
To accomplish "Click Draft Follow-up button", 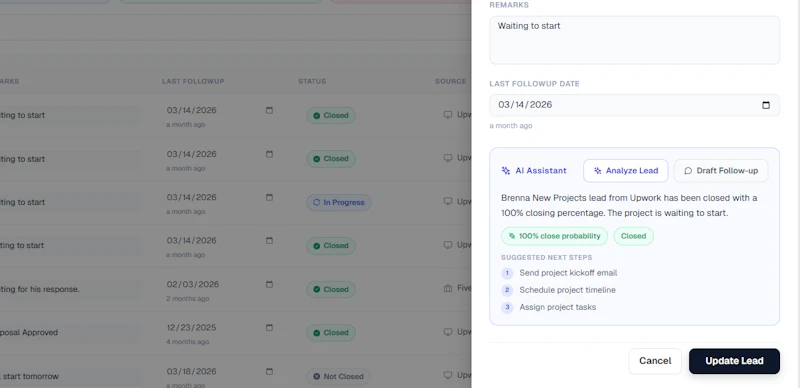I will (721, 171).
